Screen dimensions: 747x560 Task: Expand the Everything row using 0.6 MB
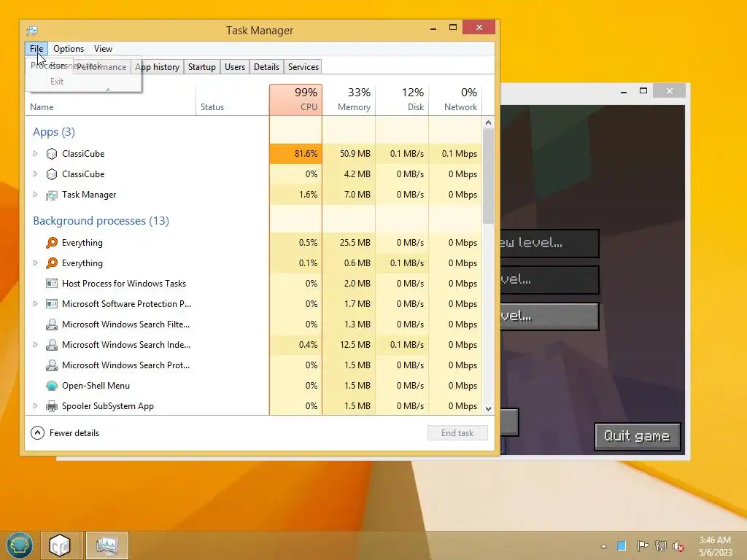point(35,263)
